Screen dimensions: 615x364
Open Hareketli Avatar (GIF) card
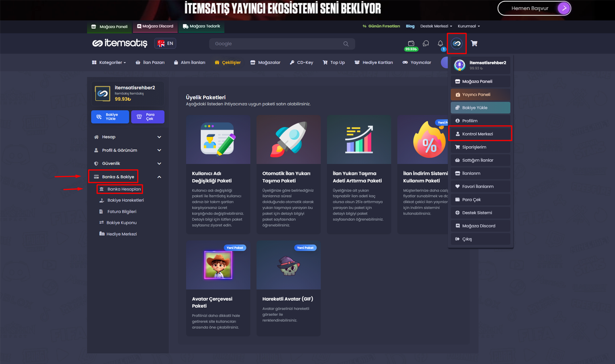click(288, 288)
